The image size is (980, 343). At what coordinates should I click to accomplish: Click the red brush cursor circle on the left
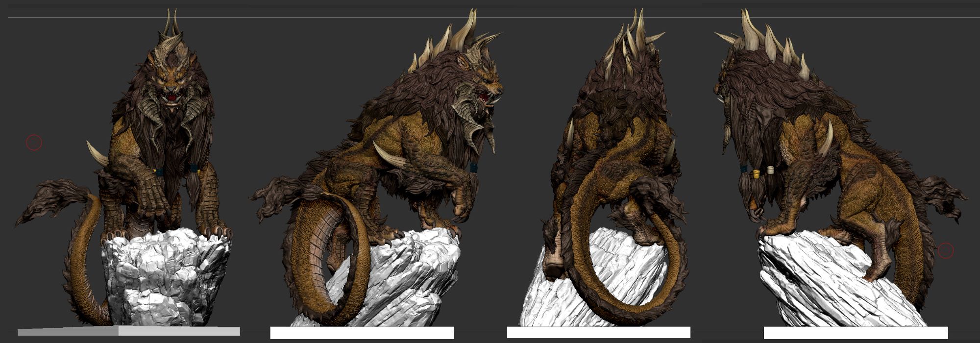click(34, 143)
